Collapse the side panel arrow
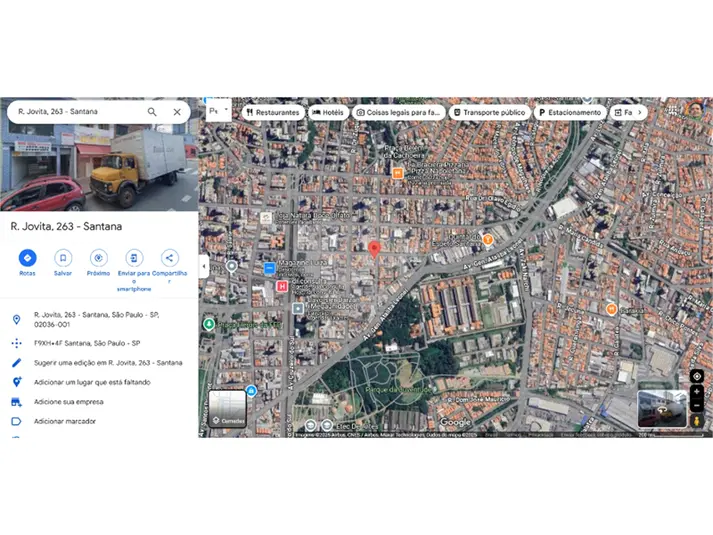The image size is (713, 535). pos(204,266)
